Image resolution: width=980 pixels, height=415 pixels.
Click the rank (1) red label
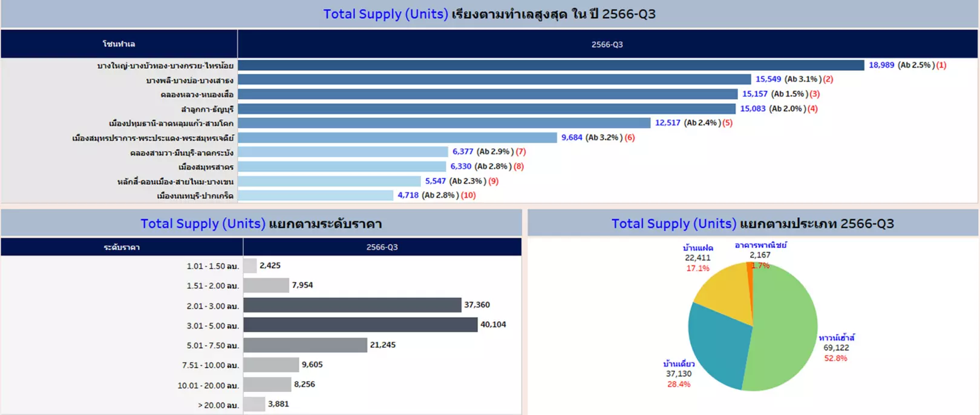941,65
